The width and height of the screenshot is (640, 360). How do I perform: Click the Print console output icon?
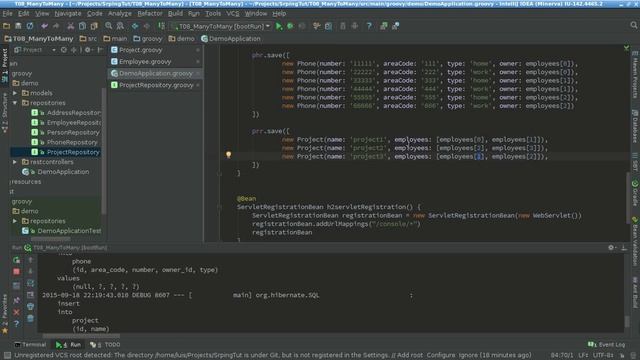tap(30, 307)
